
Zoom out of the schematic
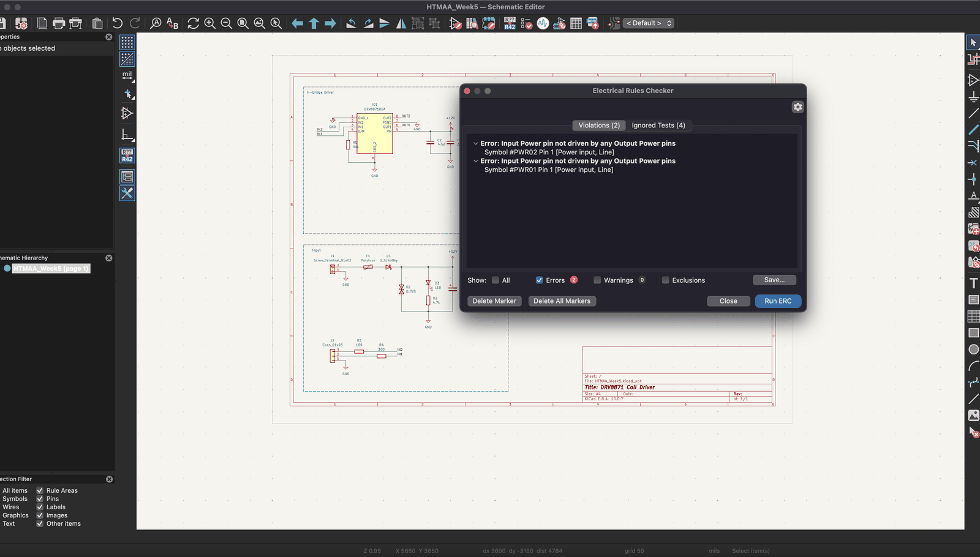(x=226, y=23)
